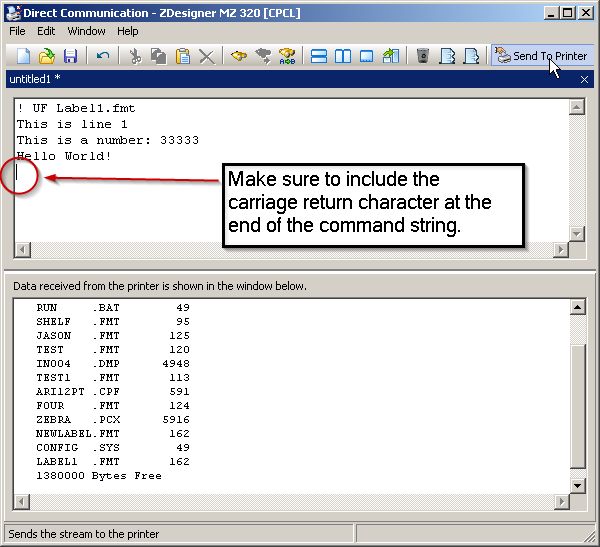600x547 pixels.
Task: Save the file with the floppy disk icon
Action: pyautogui.click(x=70, y=56)
